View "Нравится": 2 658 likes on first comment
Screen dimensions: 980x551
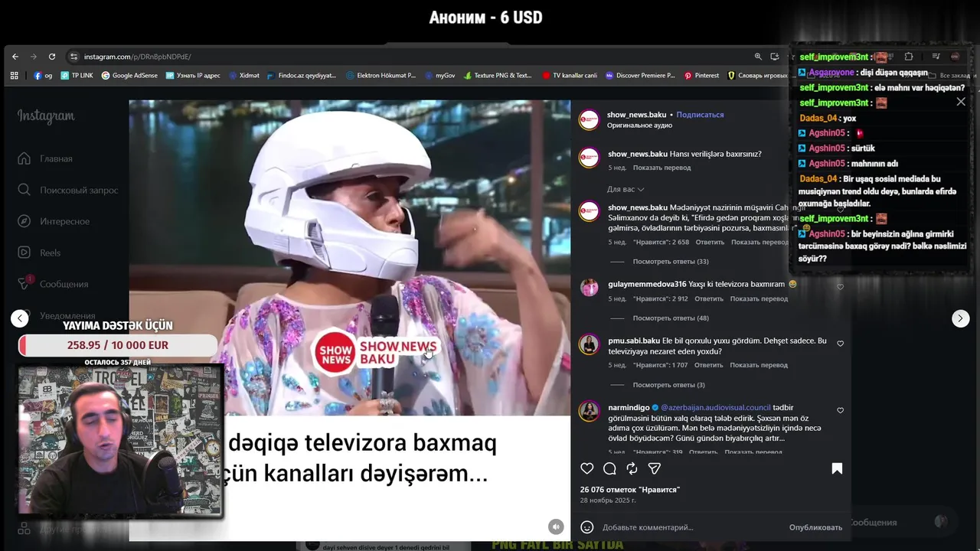661,243
